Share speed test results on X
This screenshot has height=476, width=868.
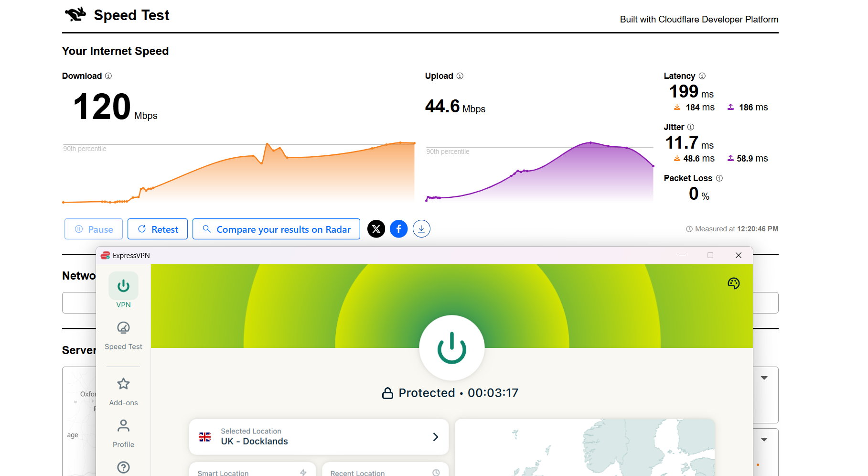[376, 229]
